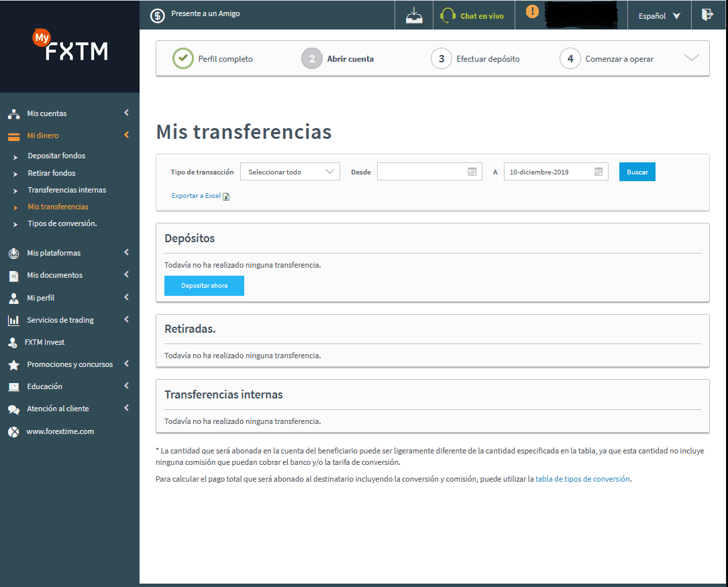This screenshot has width=728, height=587.
Task: Open the Español language dropdown
Action: pyautogui.click(x=660, y=15)
